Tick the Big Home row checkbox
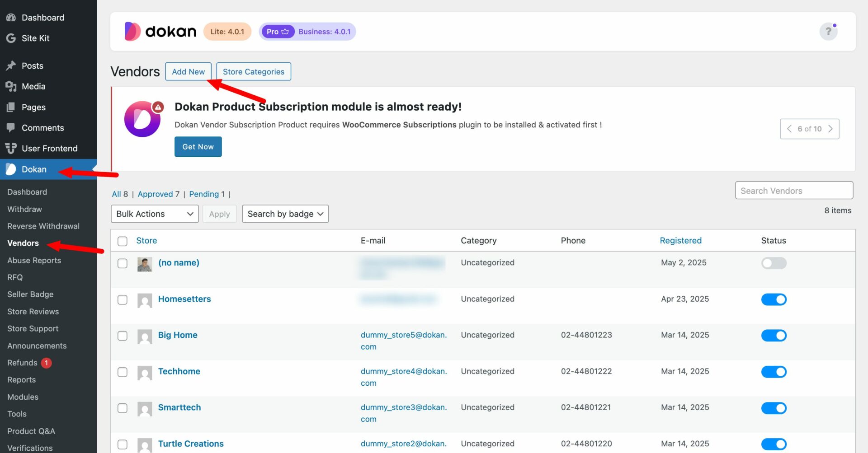Image resolution: width=868 pixels, height=453 pixels. pos(123,336)
